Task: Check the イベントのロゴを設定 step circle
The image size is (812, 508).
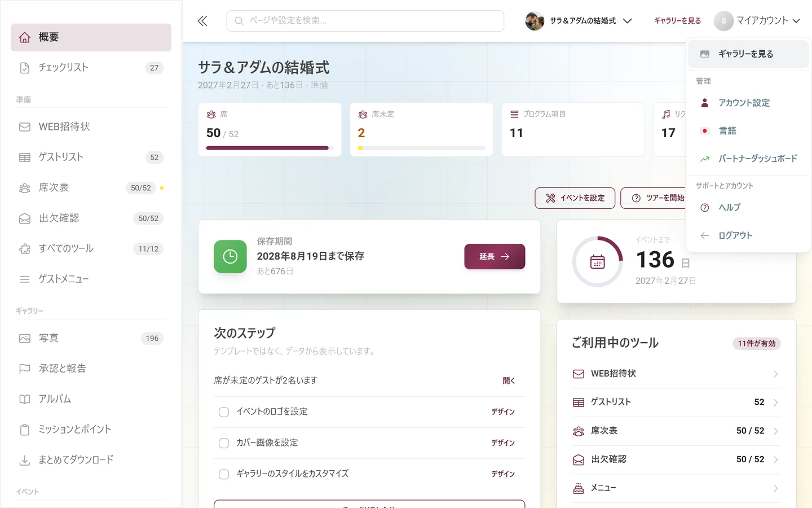Action: [224, 412]
